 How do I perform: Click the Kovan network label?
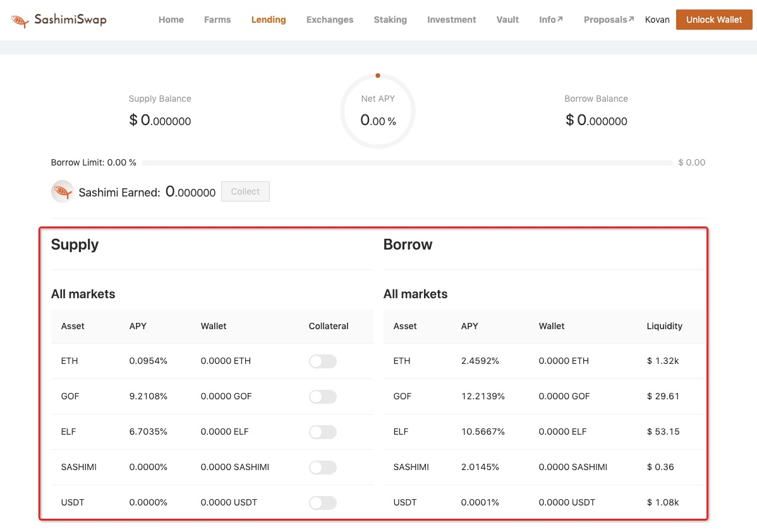click(x=657, y=20)
